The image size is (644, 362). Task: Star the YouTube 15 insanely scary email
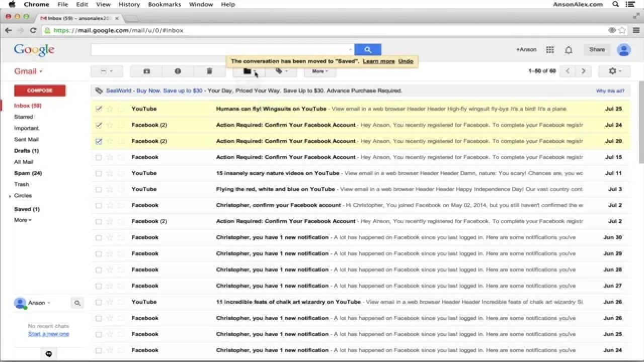click(110, 173)
